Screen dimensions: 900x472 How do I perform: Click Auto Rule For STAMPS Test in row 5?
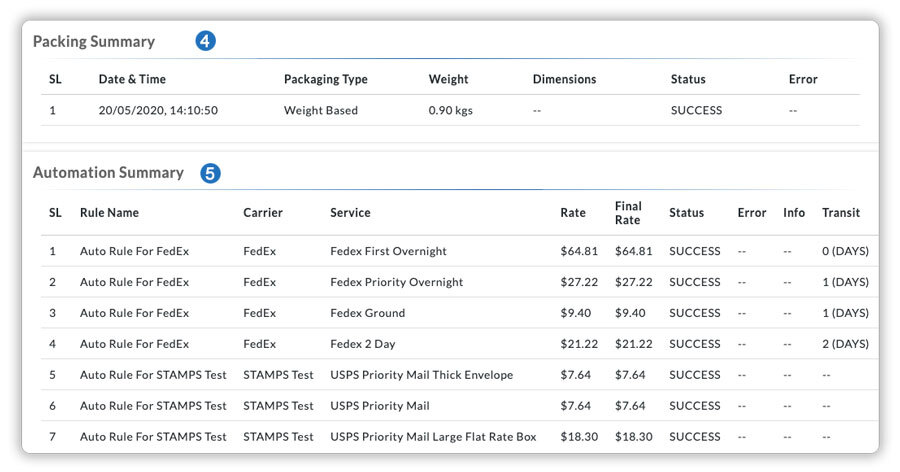(x=153, y=375)
